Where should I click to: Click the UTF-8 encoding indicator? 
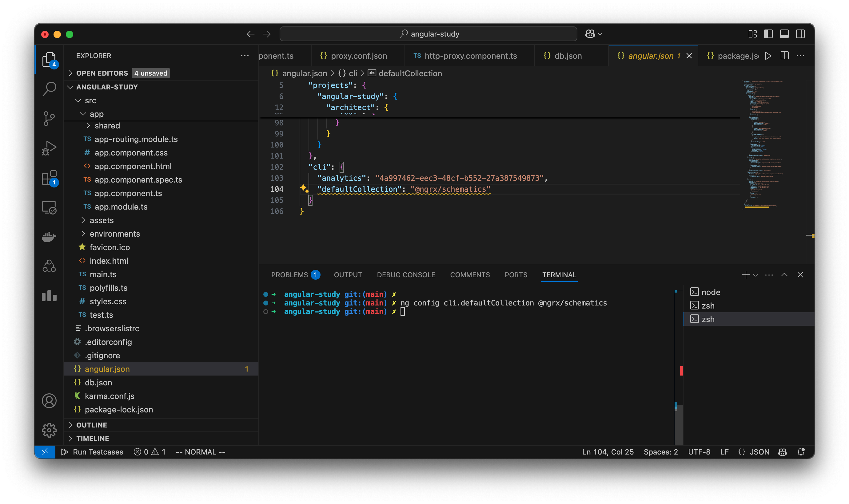tap(699, 452)
